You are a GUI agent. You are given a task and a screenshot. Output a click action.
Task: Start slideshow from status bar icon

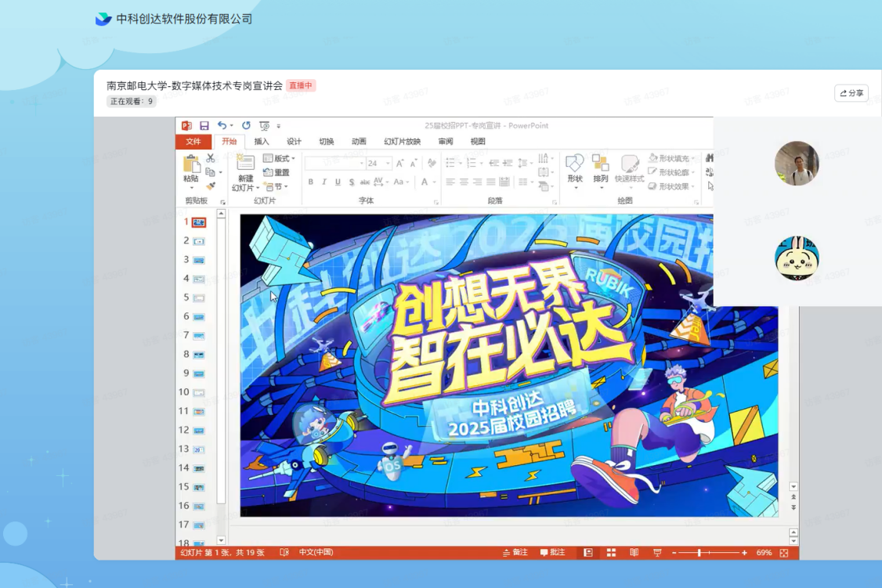tap(657, 553)
